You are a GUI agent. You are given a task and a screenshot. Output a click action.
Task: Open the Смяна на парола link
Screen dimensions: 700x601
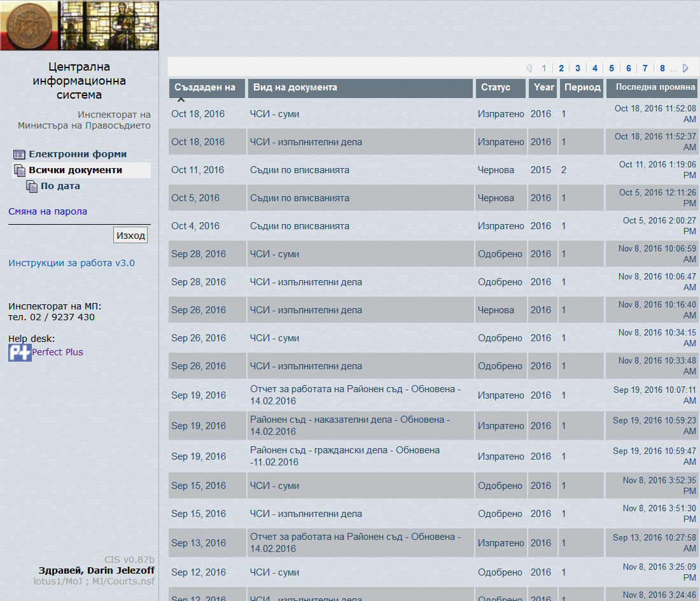tap(48, 211)
